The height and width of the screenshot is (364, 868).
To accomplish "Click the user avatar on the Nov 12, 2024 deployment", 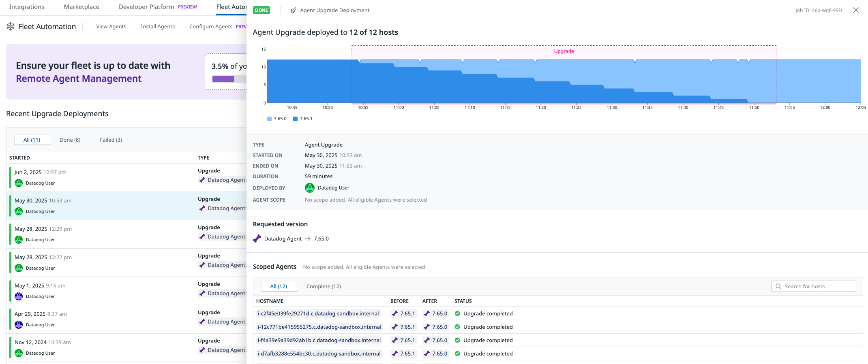I will [x=19, y=353].
